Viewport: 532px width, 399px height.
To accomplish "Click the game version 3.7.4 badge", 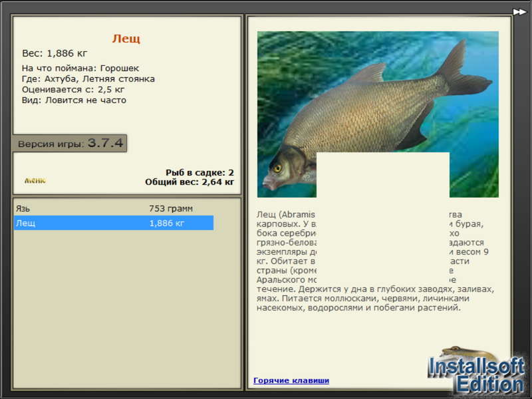I will 70,143.
